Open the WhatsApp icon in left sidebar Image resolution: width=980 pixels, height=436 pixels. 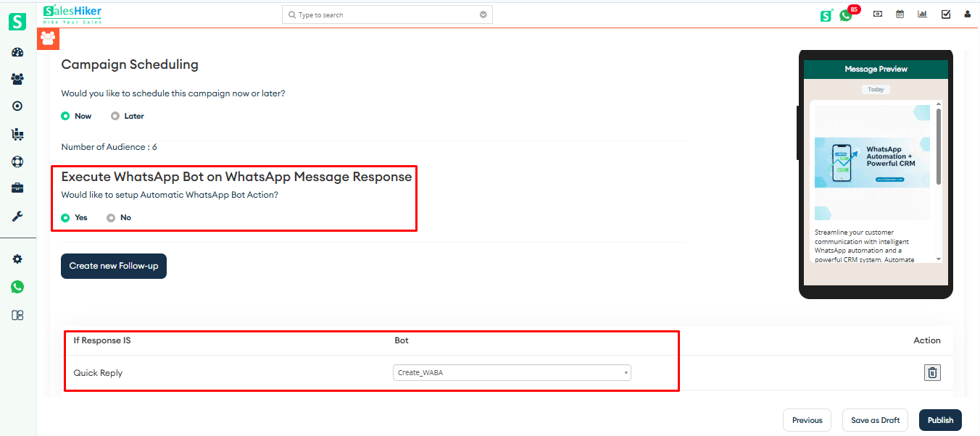tap(17, 287)
